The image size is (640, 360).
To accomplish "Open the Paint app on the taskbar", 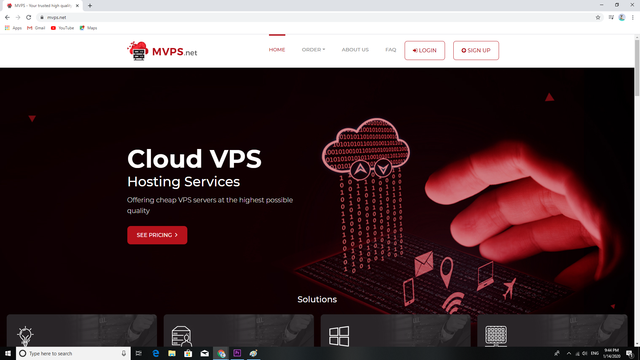I will tap(253, 353).
